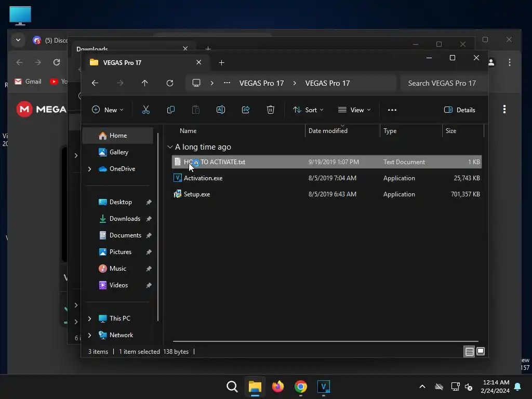
Task: Click the Share icon in toolbar
Action: point(246,110)
